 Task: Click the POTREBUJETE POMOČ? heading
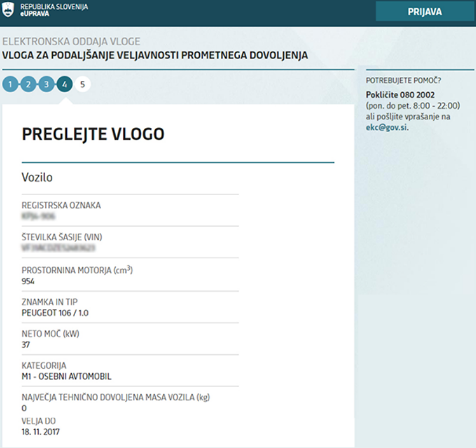[403, 80]
